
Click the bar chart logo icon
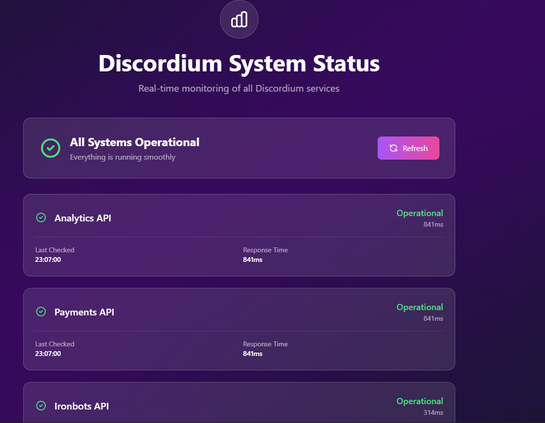(x=239, y=19)
